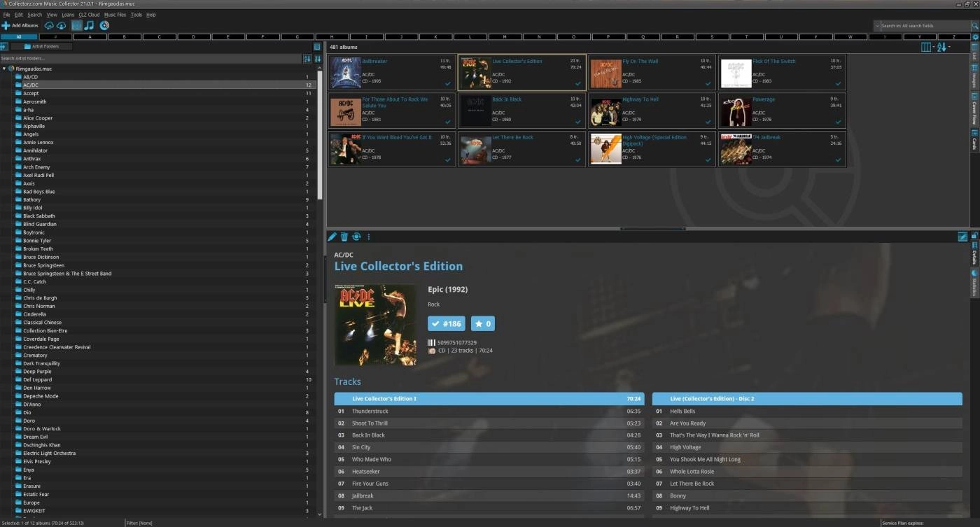The width and height of the screenshot is (980, 527).
Task: Click the CLZ Cloud upload icon
Action: point(49,25)
